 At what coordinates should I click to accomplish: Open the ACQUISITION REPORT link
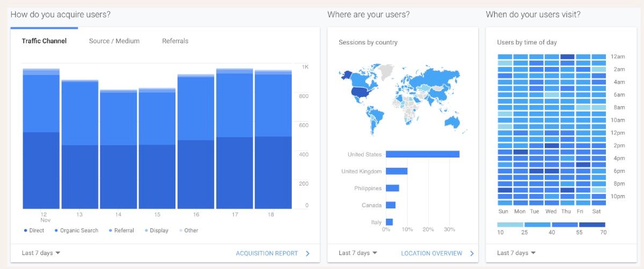(x=267, y=253)
